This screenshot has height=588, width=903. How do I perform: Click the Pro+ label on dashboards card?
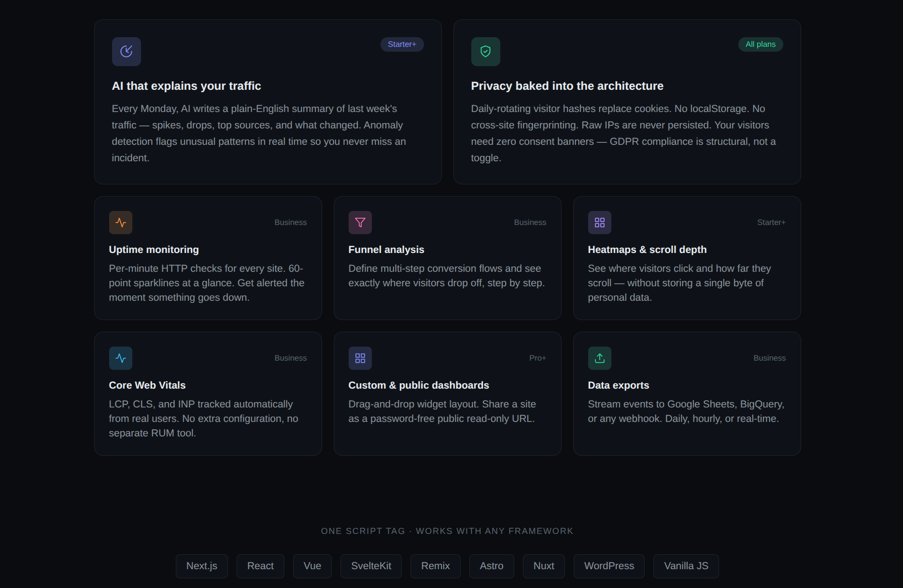537,358
